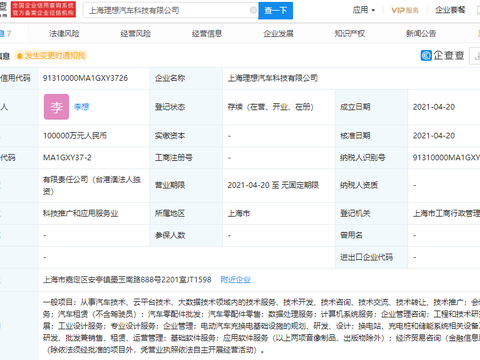The height and width of the screenshot is (360, 480).
Task: Click the 进出口企业代码 label cell
Action: coord(371,257)
